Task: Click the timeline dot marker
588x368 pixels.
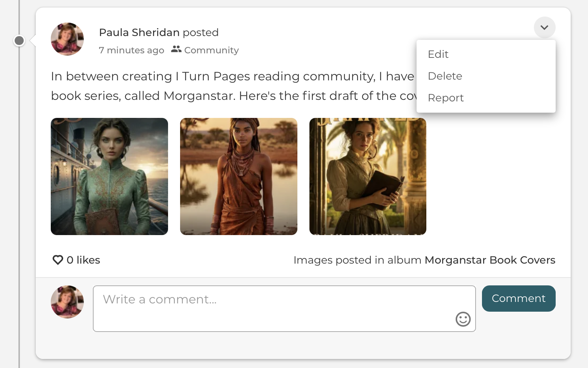Action: (19, 40)
